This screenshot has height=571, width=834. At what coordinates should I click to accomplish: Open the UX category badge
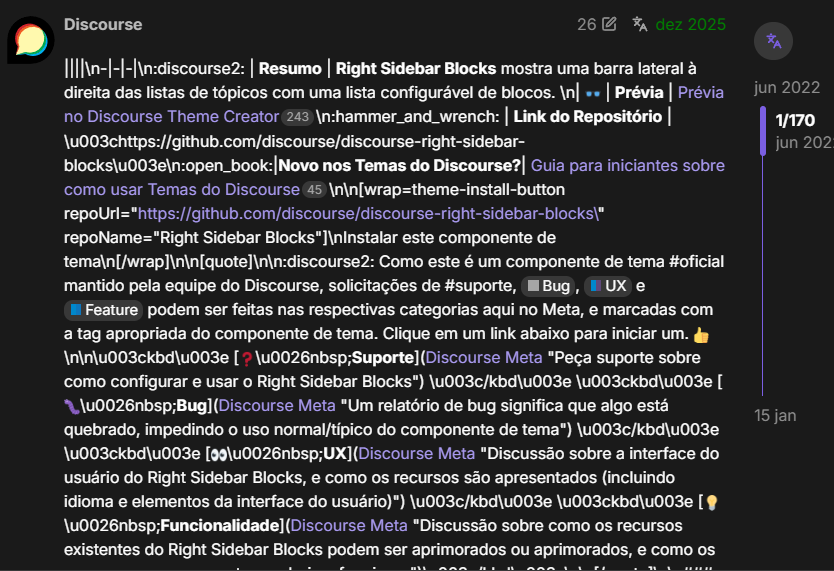pyautogui.click(x=608, y=286)
